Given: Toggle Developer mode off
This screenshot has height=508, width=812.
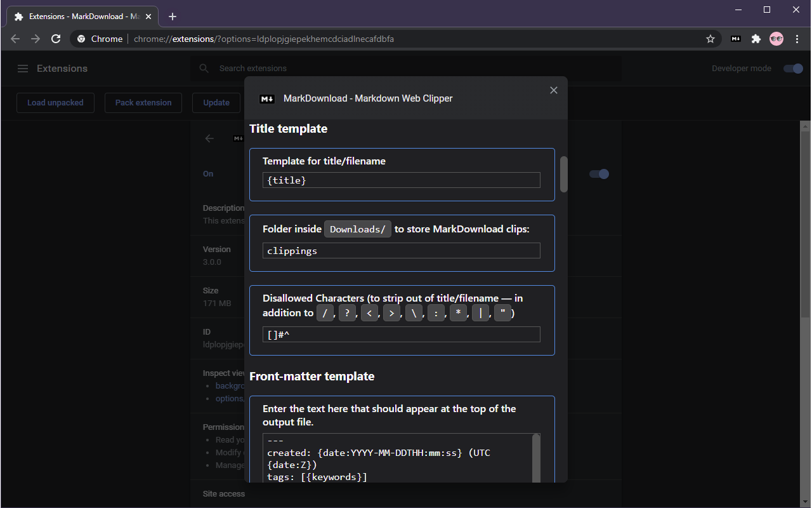Looking at the screenshot, I should 792,68.
